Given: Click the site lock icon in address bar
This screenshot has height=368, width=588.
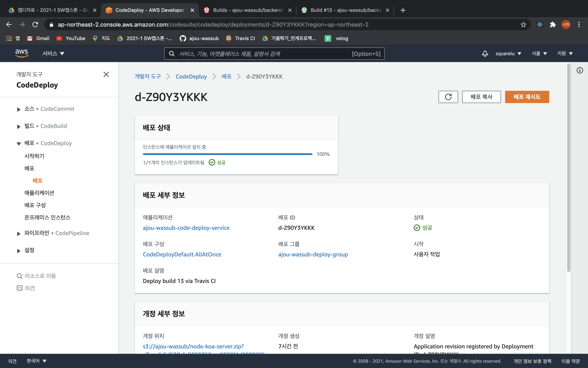Looking at the screenshot, I should [51, 25].
